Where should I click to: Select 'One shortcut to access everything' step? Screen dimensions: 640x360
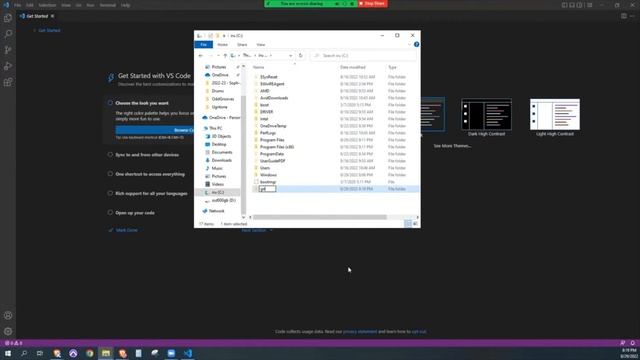[150, 174]
